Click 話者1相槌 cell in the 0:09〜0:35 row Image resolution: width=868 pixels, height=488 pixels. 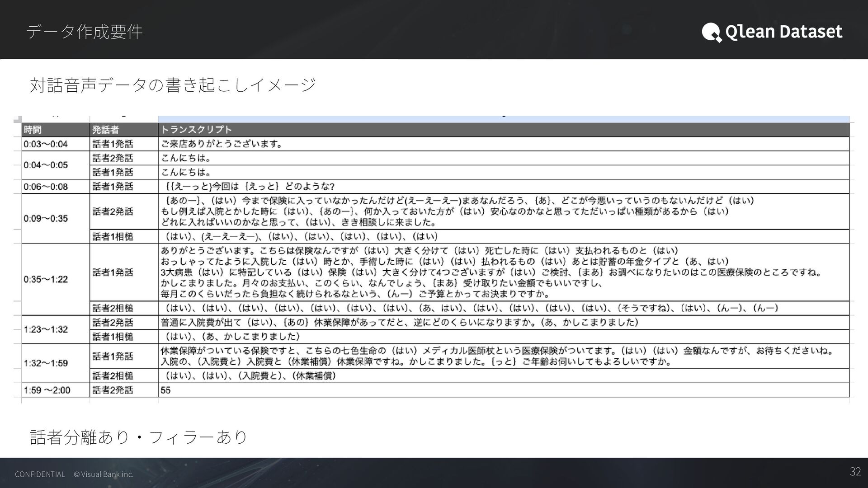click(124, 236)
